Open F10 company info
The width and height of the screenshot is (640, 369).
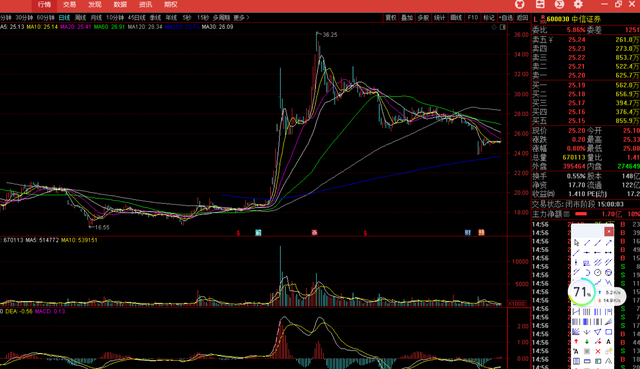[473, 18]
